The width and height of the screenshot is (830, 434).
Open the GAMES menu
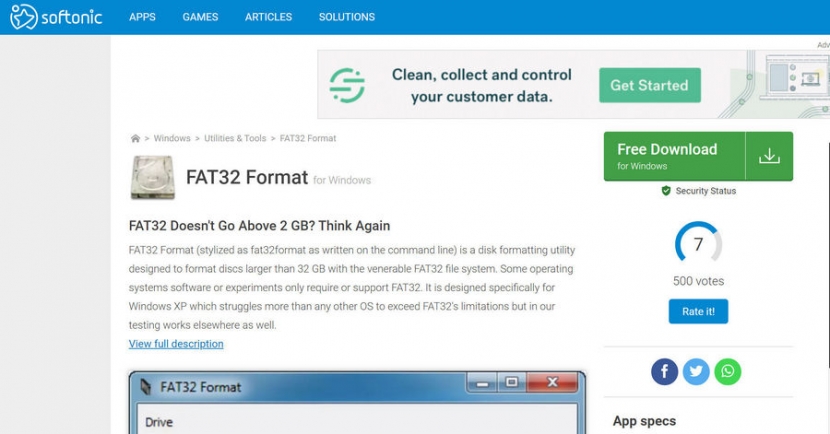(200, 17)
